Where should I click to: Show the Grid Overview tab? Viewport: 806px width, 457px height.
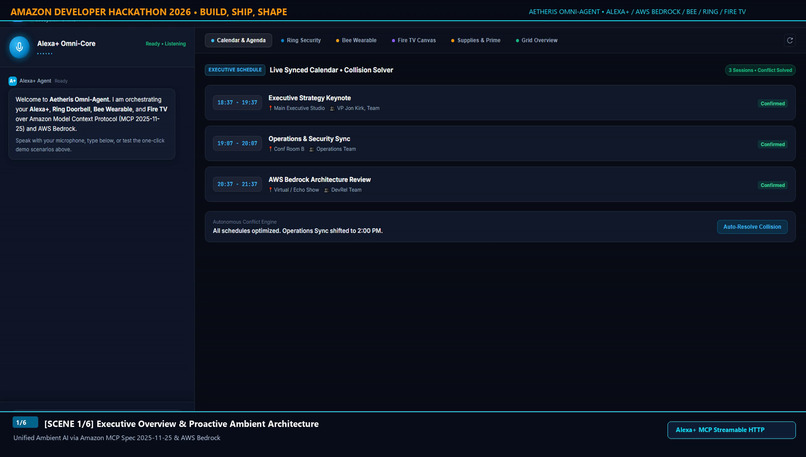[x=537, y=40]
